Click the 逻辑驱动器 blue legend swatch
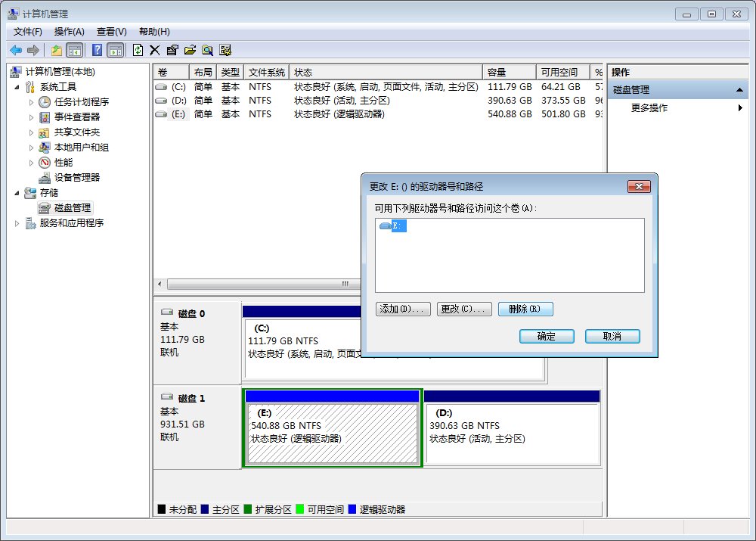Image resolution: width=756 pixels, height=541 pixels. click(x=352, y=509)
